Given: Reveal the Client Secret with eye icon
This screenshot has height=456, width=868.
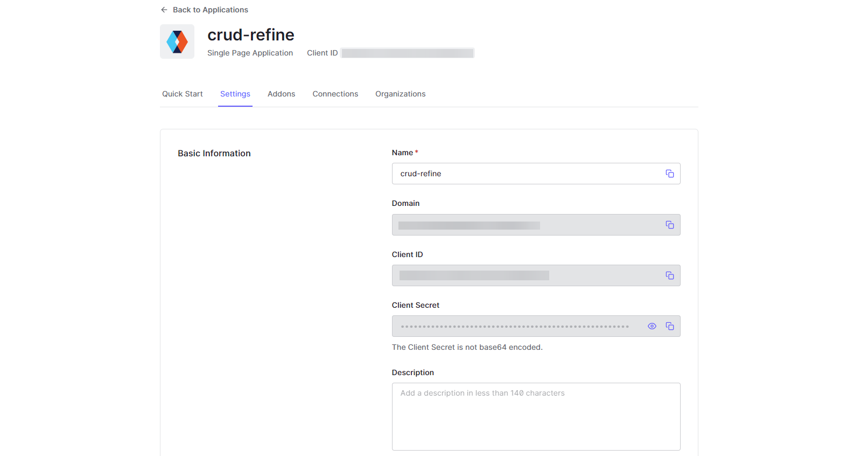Looking at the screenshot, I should click(x=652, y=326).
